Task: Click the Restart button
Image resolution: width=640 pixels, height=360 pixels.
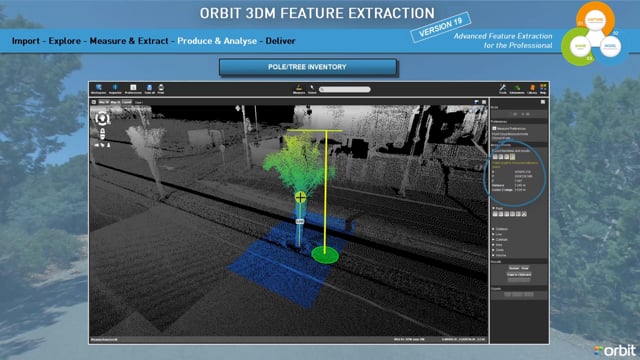Action: coord(514,268)
